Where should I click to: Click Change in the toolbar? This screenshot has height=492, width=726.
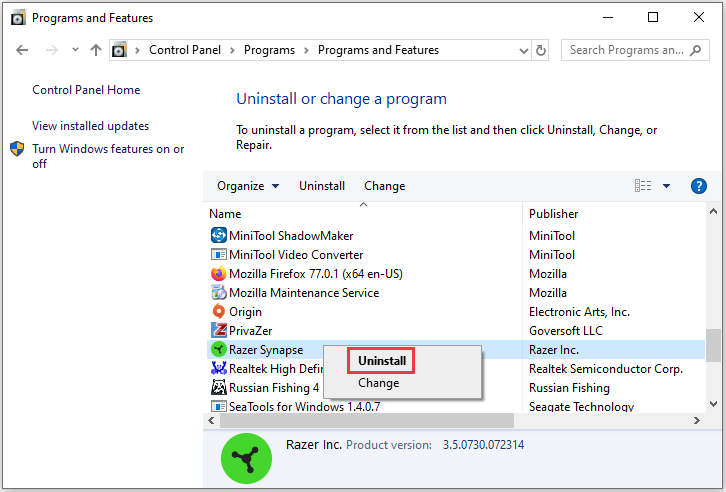384,186
